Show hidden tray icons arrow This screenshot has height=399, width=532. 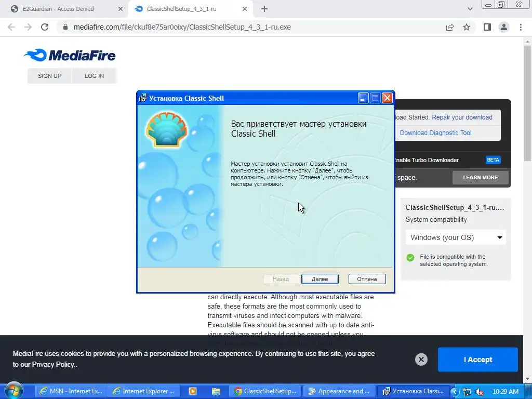tap(455, 392)
